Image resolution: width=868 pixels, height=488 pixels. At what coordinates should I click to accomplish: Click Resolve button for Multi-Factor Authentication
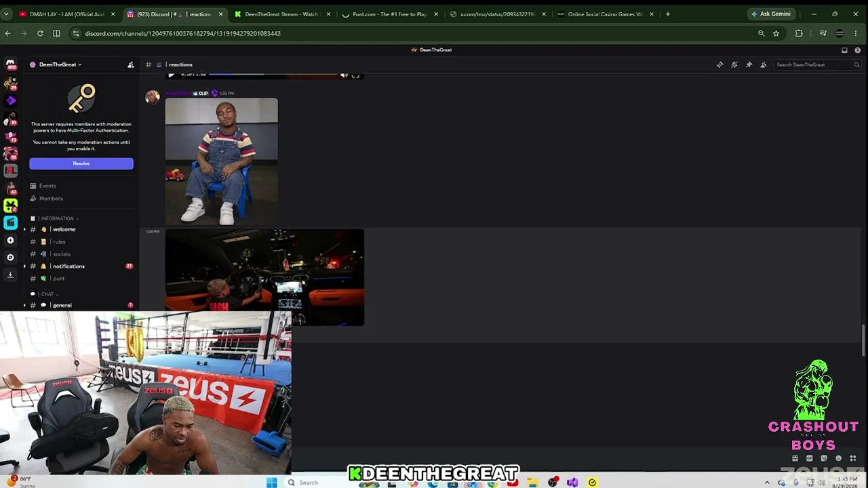[x=81, y=163]
